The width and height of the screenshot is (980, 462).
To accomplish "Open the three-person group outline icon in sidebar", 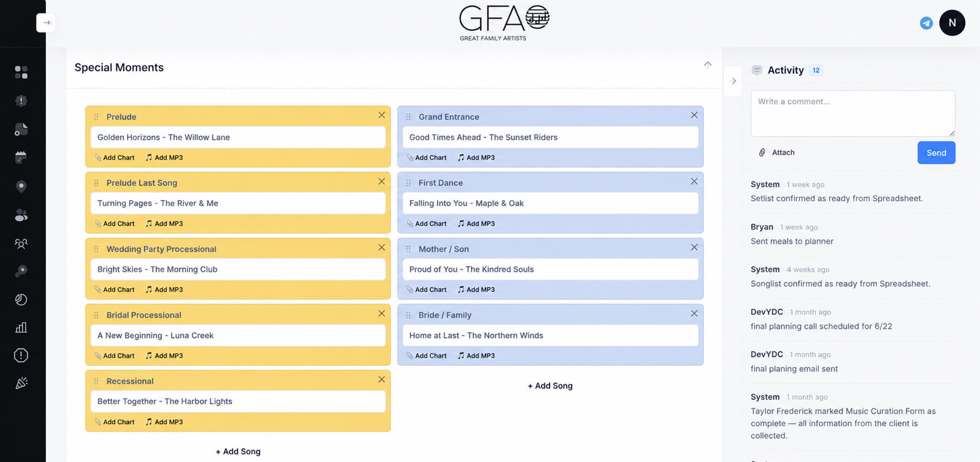I will 21,243.
